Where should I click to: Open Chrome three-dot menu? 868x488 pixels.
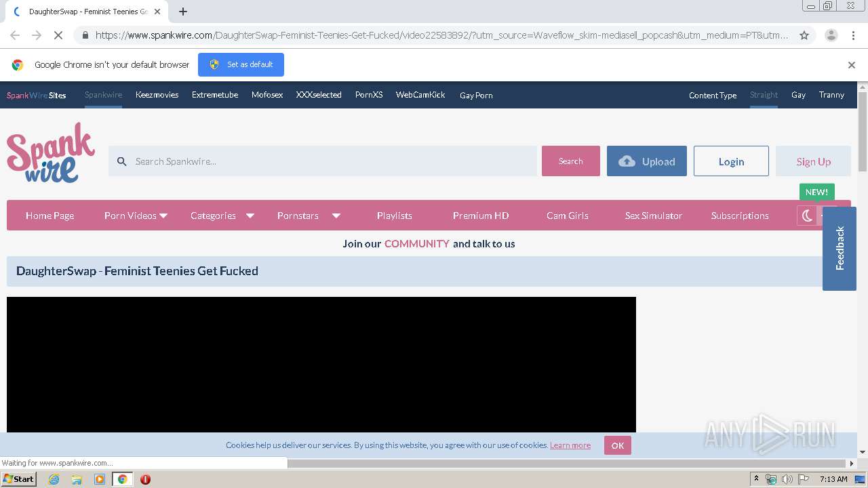tap(852, 35)
